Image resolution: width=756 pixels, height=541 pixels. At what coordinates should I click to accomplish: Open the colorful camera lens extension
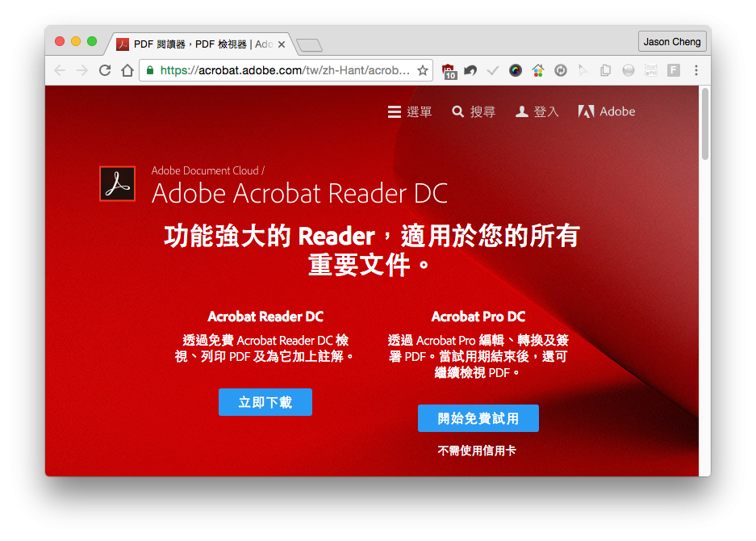pos(516,70)
